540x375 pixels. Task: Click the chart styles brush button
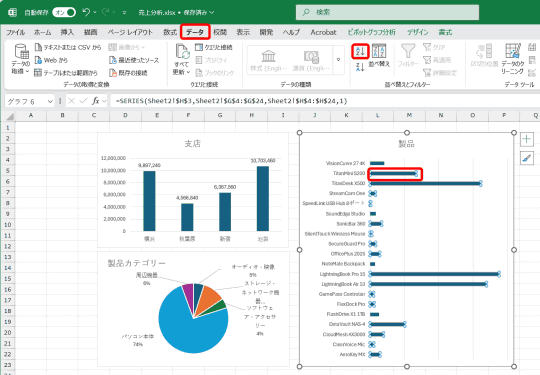point(527,158)
